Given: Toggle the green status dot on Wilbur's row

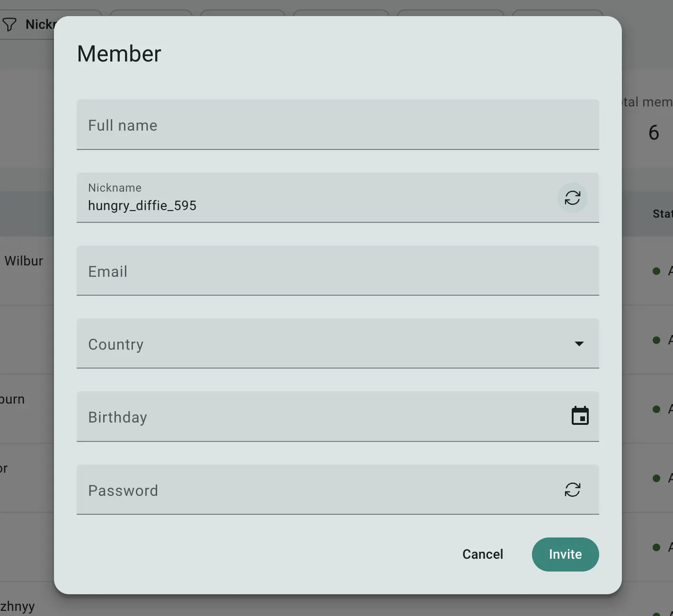Looking at the screenshot, I should (656, 271).
